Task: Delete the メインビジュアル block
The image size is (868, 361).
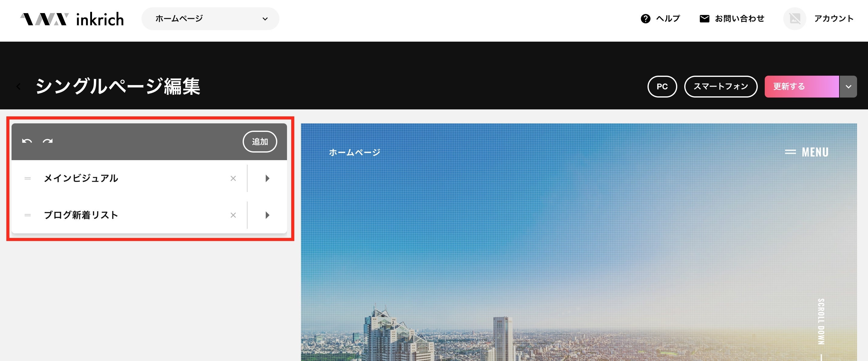Action: click(x=233, y=178)
